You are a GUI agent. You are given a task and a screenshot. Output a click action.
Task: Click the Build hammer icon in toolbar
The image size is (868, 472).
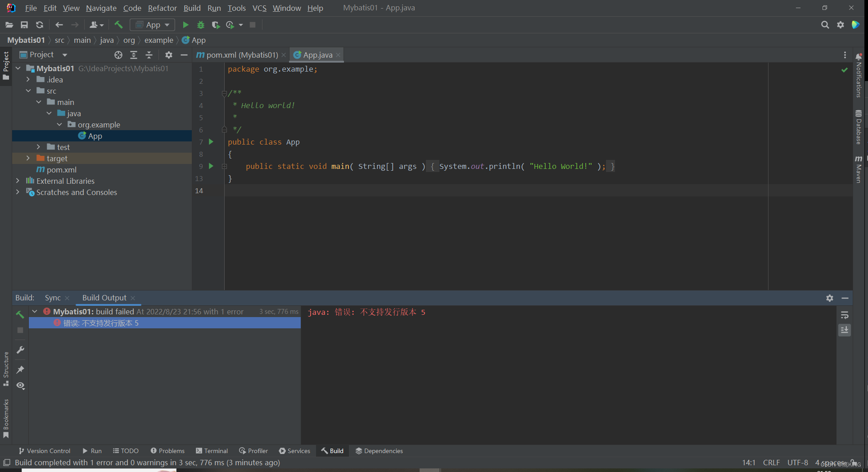tap(118, 25)
